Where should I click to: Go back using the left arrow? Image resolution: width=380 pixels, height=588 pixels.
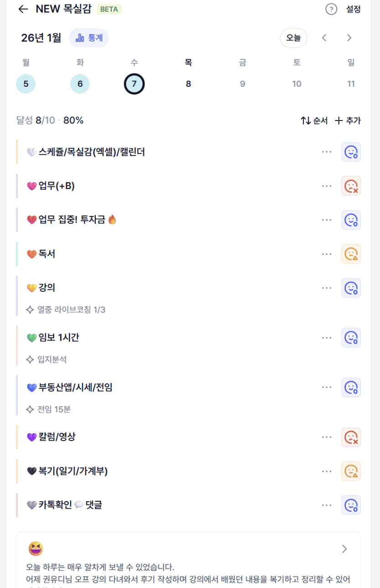tap(23, 9)
